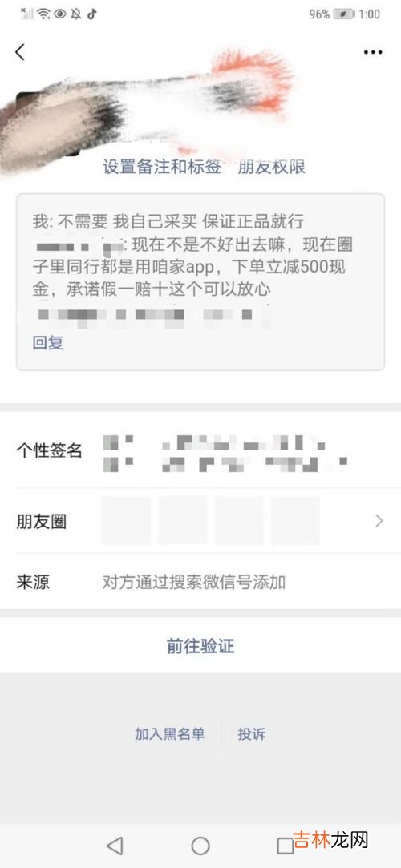This screenshot has height=868, width=401.
Task: Tap the Wi-Fi icon in status bar
Action: [x=43, y=14]
